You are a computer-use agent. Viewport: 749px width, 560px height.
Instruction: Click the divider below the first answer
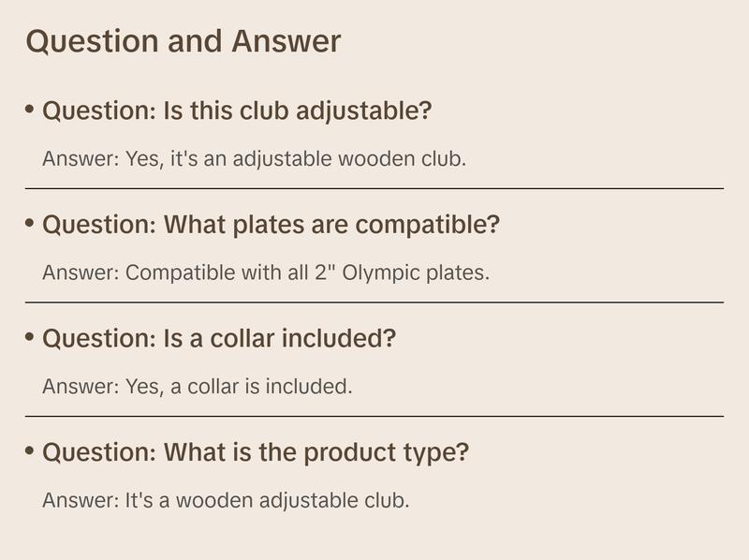pos(374,188)
